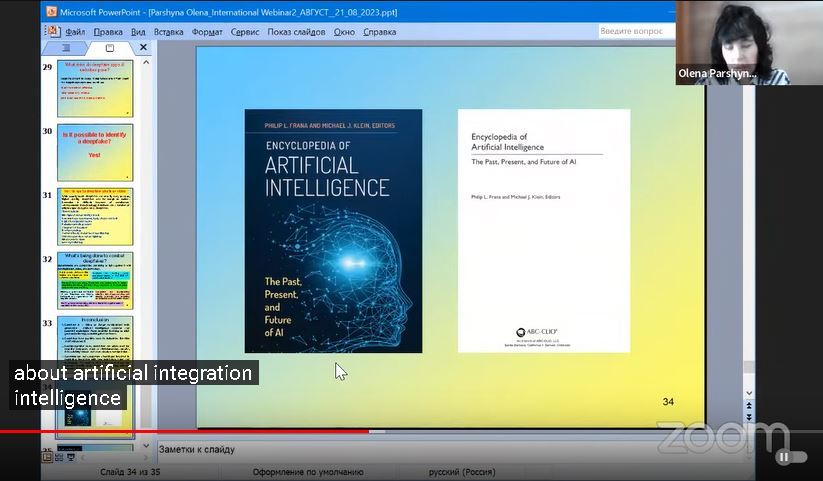The image size is (823, 481).
Task: Click русский (Россия) language indicator
Action: (462, 472)
